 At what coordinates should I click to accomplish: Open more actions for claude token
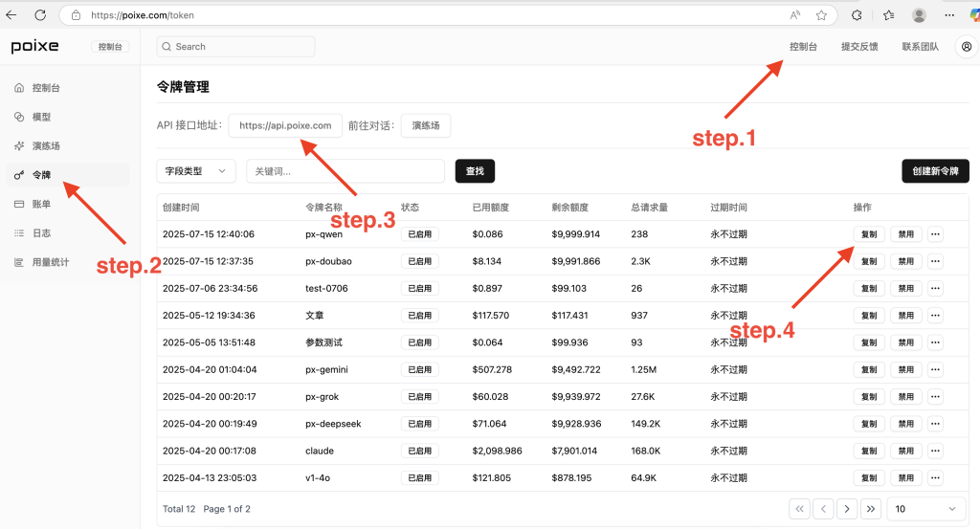tap(935, 451)
